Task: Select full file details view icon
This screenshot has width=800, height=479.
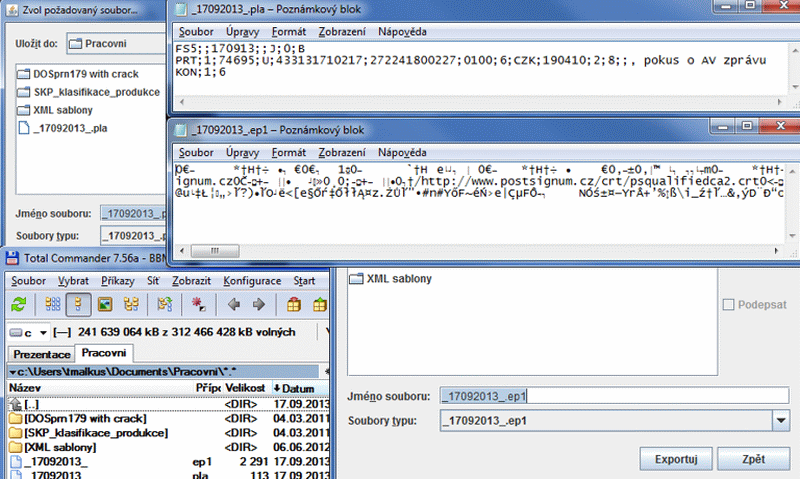Action: pyautogui.click(x=79, y=305)
